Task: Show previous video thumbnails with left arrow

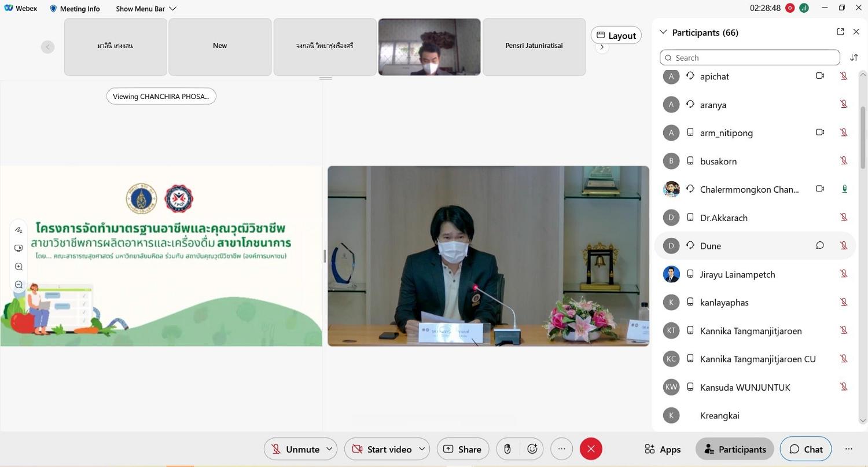Action: point(47,47)
